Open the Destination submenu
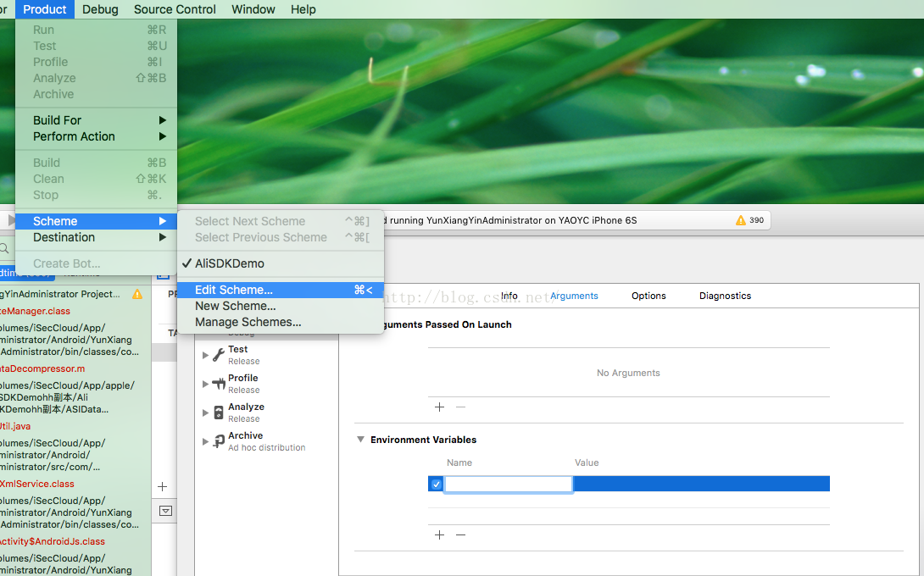924x576 pixels. tap(96, 237)
